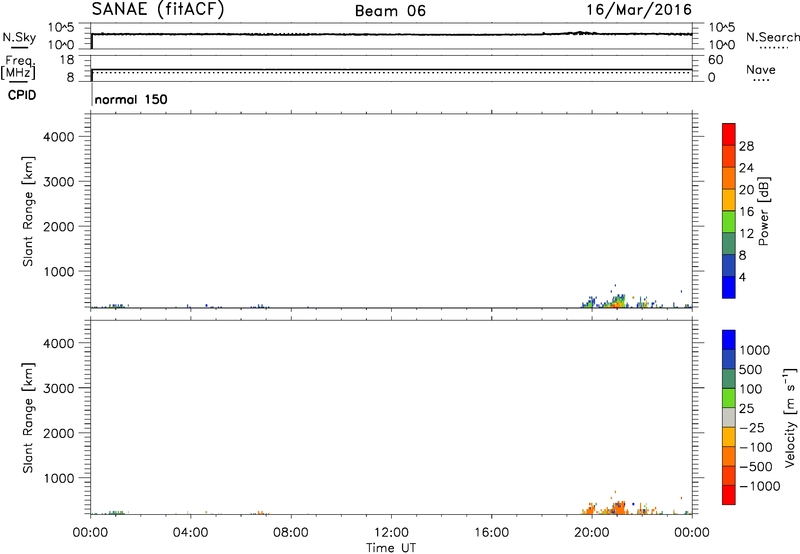Image resolution: width=800 pixels, height=554 pixels.
Task: Select the light green segment of power colorbar
Action: pos(729,222)
